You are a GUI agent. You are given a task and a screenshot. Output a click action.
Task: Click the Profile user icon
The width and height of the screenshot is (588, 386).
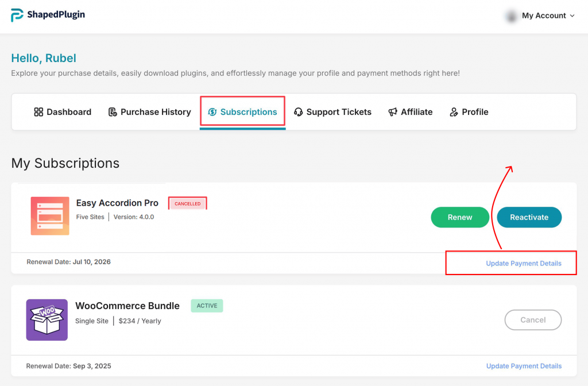click(454, 112)
